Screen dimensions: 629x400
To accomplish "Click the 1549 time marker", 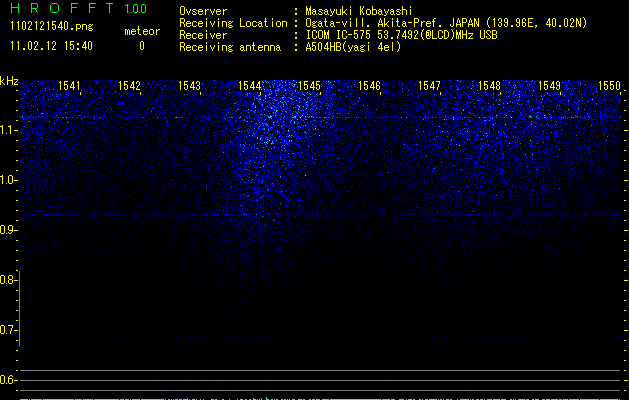I will [549, 86].
